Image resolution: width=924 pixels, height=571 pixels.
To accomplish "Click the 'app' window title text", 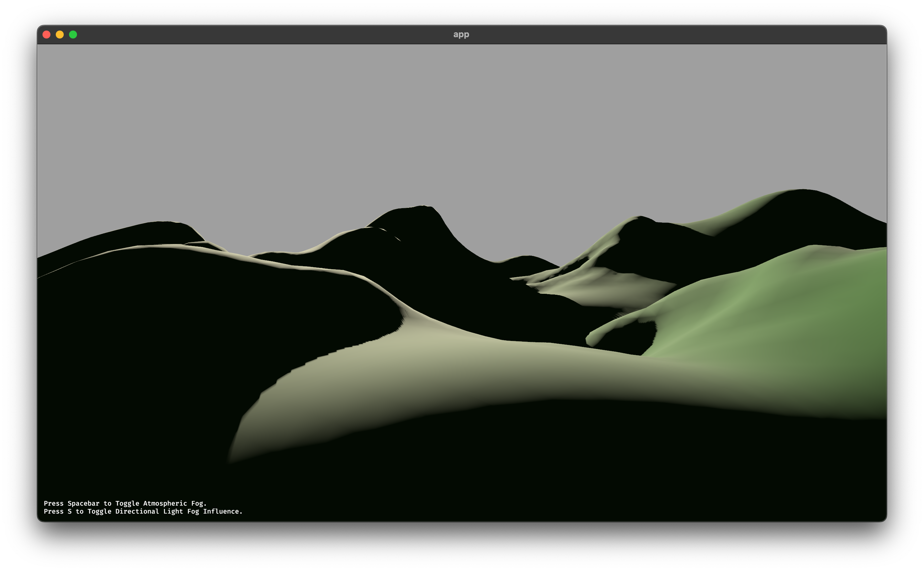I will [x=461, y=35].
